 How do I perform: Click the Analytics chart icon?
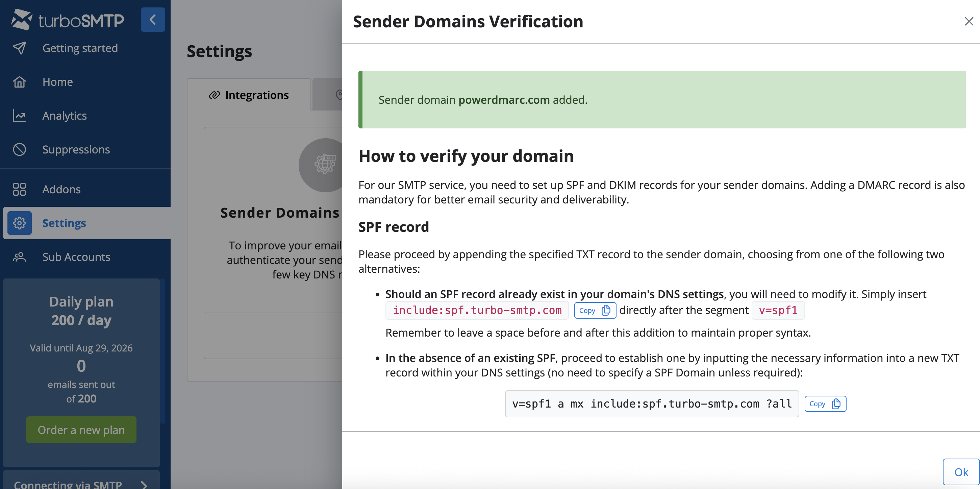point(19,116)
